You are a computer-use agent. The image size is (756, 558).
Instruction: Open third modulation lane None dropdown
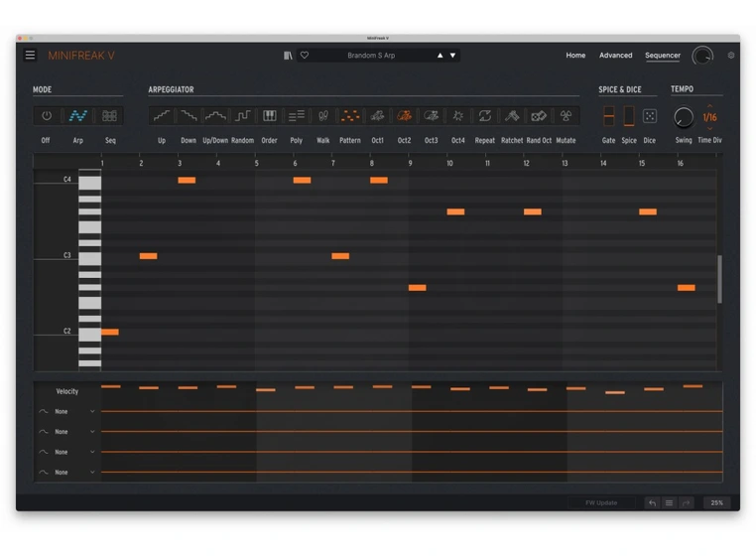point(73,453)
